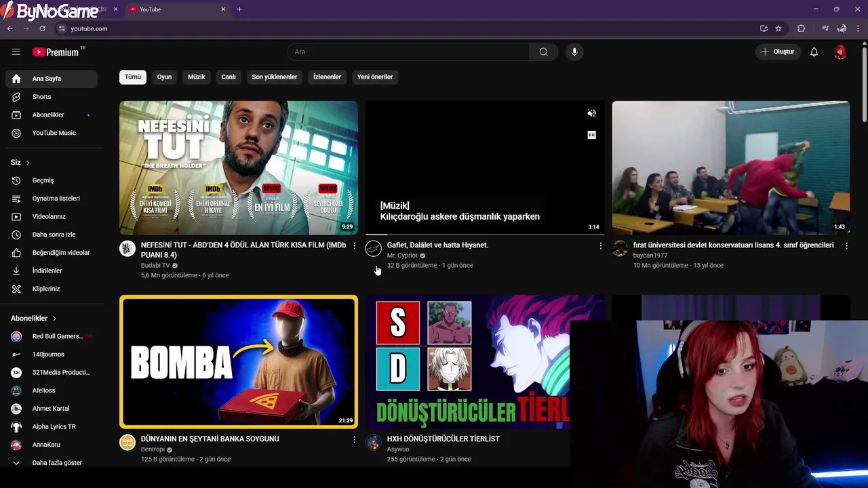Click the preview video progress bar
The height and width of the screenshot is (488, 868).
click(x=485, y=234)
